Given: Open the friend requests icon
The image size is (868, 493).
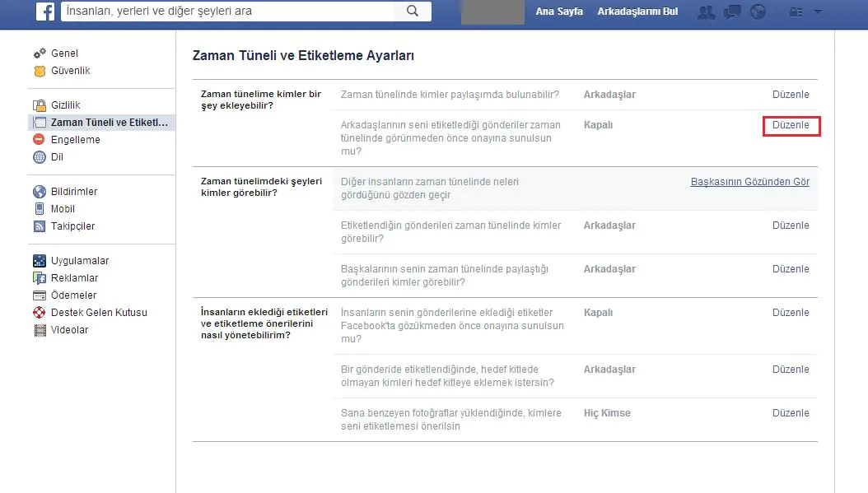Looking at the screenshot, I should 706,12.
